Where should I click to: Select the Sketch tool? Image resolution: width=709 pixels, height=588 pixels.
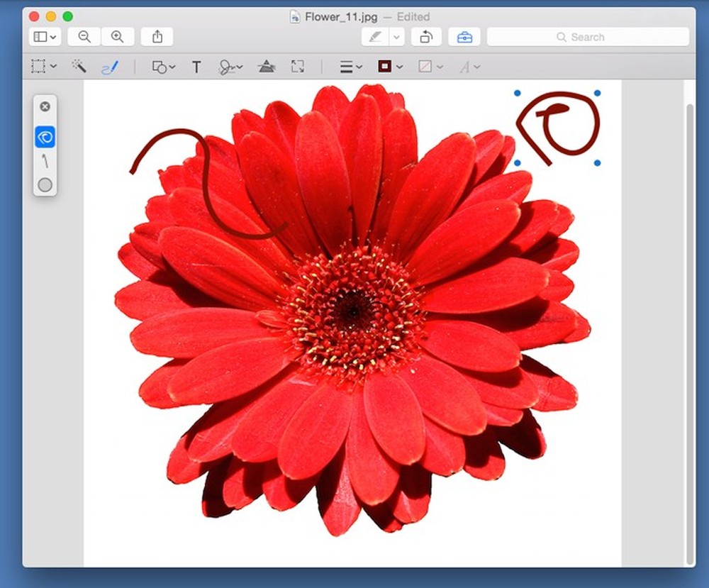pyautogui.click(x=111, y=66)
